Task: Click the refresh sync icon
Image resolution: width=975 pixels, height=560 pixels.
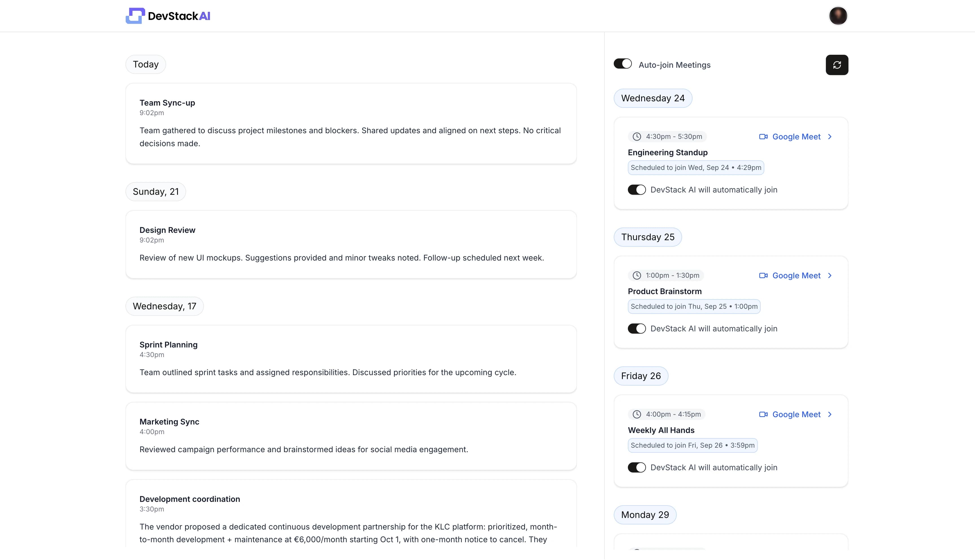Action: coord(837,65)
